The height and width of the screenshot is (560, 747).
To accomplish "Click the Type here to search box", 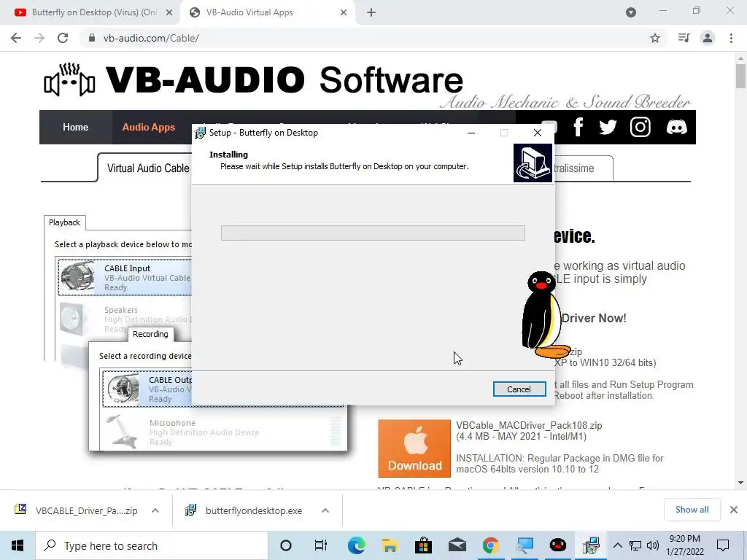I will [x=152, y=545].
